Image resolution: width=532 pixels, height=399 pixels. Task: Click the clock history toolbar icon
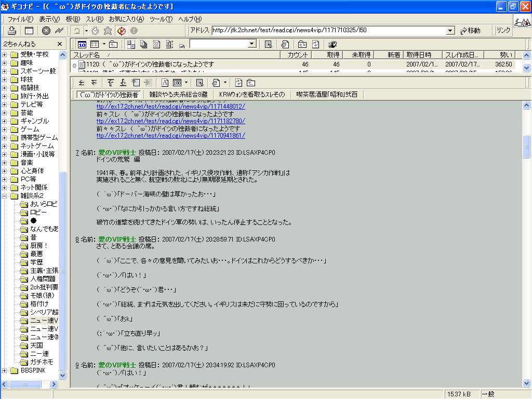coord(96,31)
